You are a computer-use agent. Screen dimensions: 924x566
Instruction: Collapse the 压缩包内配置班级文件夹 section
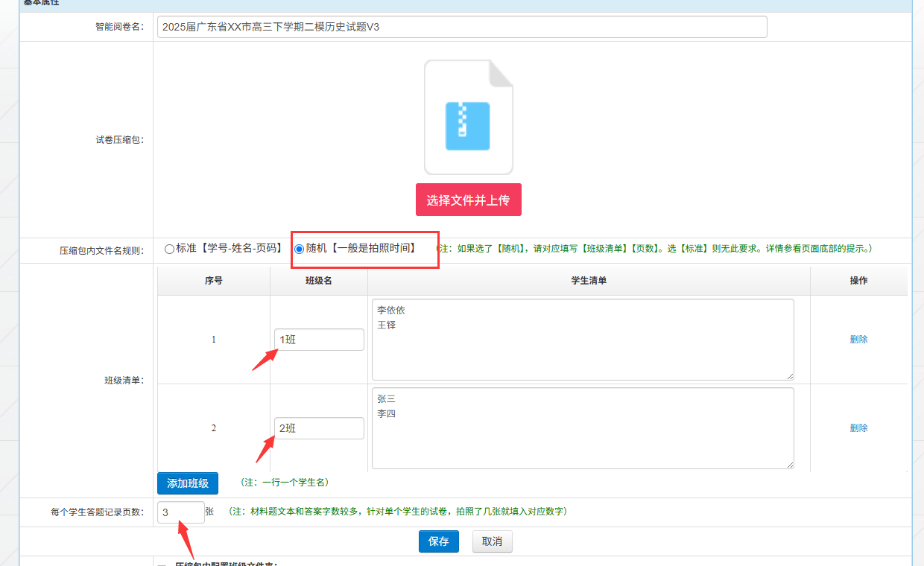tap(161, 564)
